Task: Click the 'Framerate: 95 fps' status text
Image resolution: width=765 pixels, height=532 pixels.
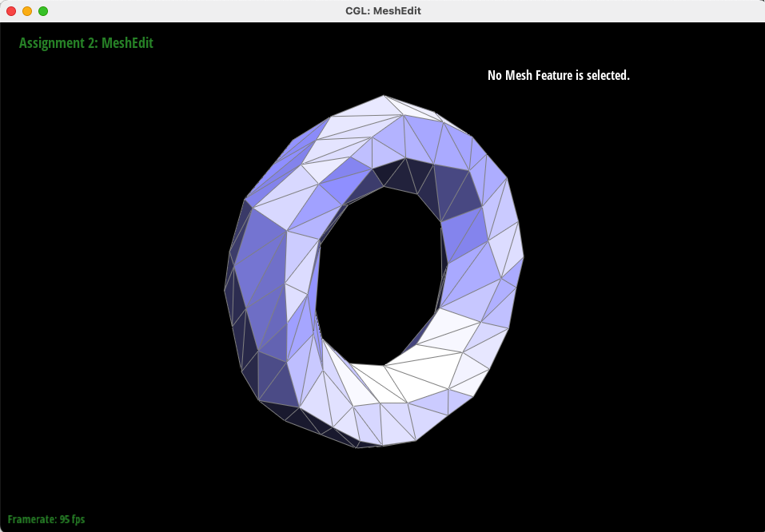Action: (46, 519)
